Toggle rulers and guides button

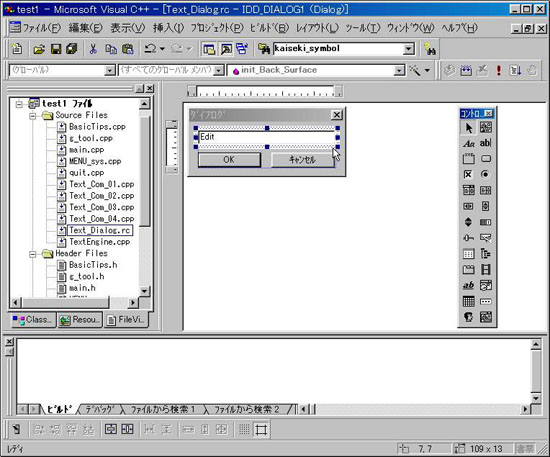click(x=261, y=429)
